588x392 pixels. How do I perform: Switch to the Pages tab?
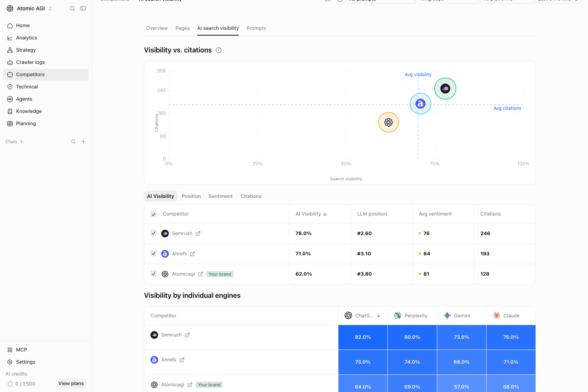183,28
